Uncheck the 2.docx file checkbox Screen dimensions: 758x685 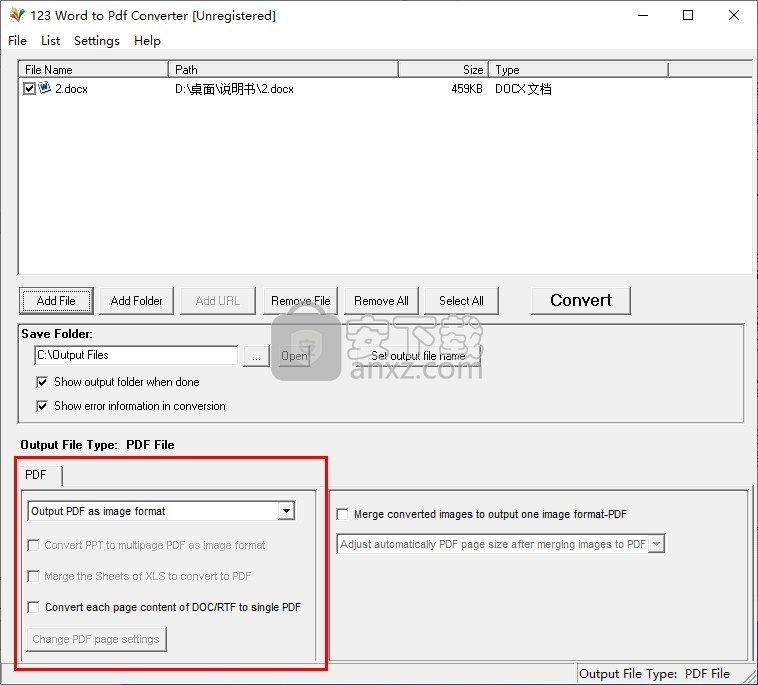click(29, 88)
